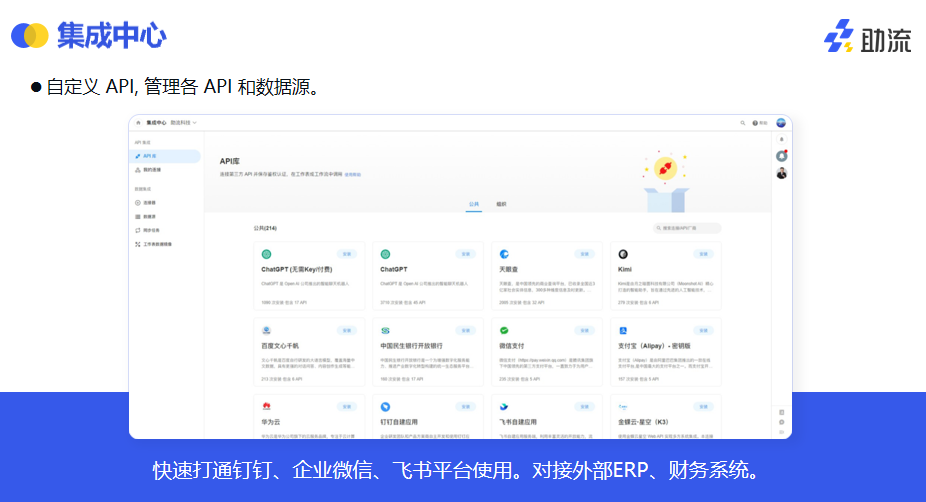Open the 钉钉自建应用 logo icon

[386, 406]
